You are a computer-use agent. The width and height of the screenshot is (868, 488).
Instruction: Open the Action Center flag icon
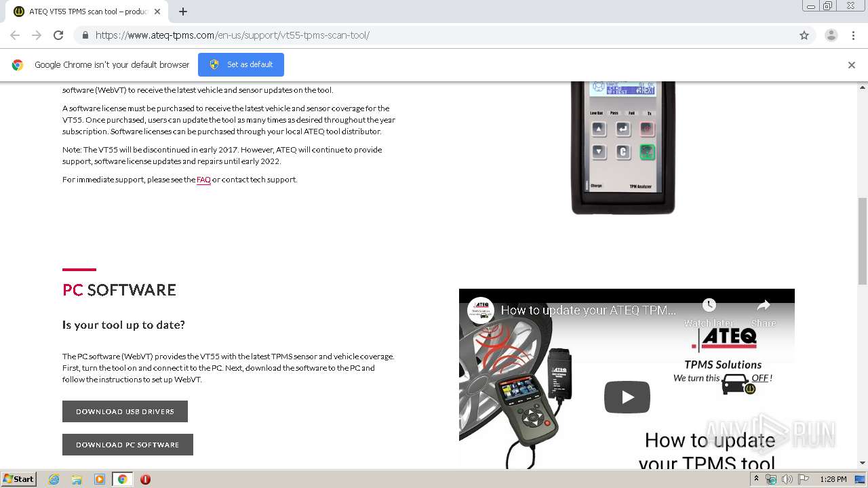[804, 479]
